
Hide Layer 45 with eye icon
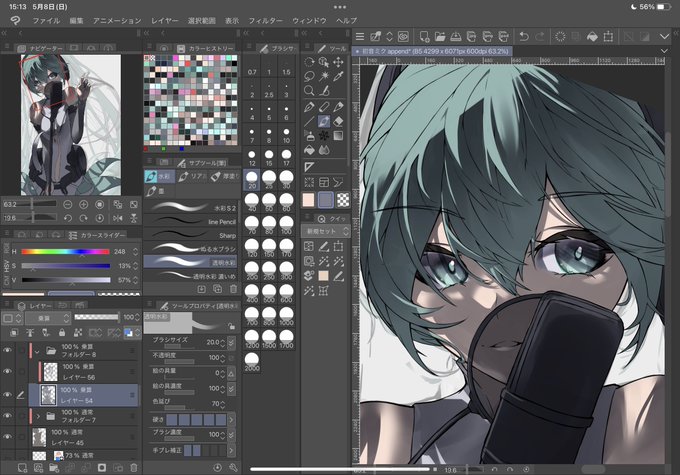7,437
